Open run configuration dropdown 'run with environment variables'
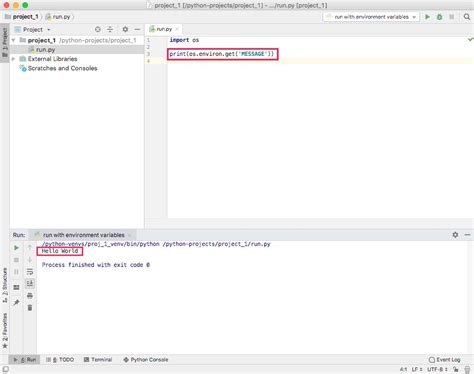The image size is (474, 374). click(x=371, y=17)
